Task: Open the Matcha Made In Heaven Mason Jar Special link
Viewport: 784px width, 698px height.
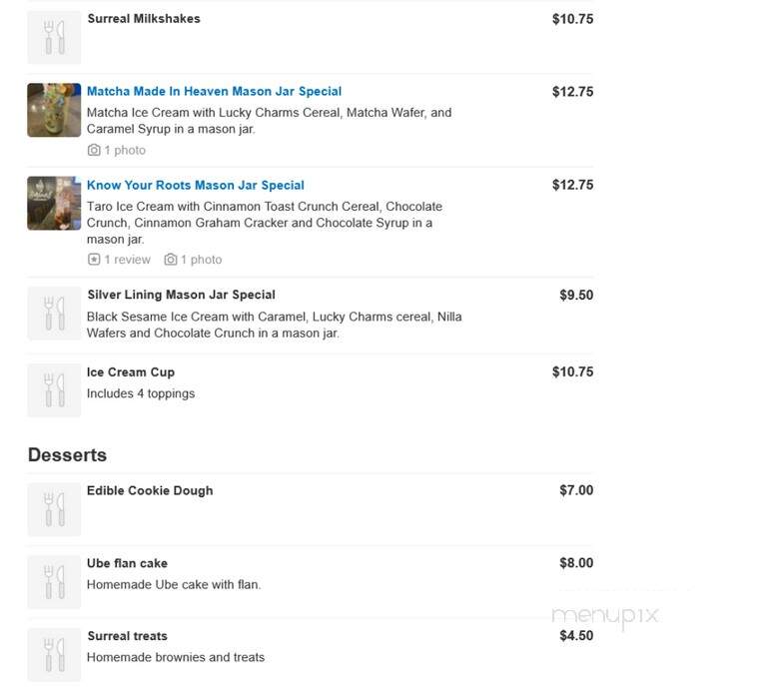Action: click(x=214, y=92)
